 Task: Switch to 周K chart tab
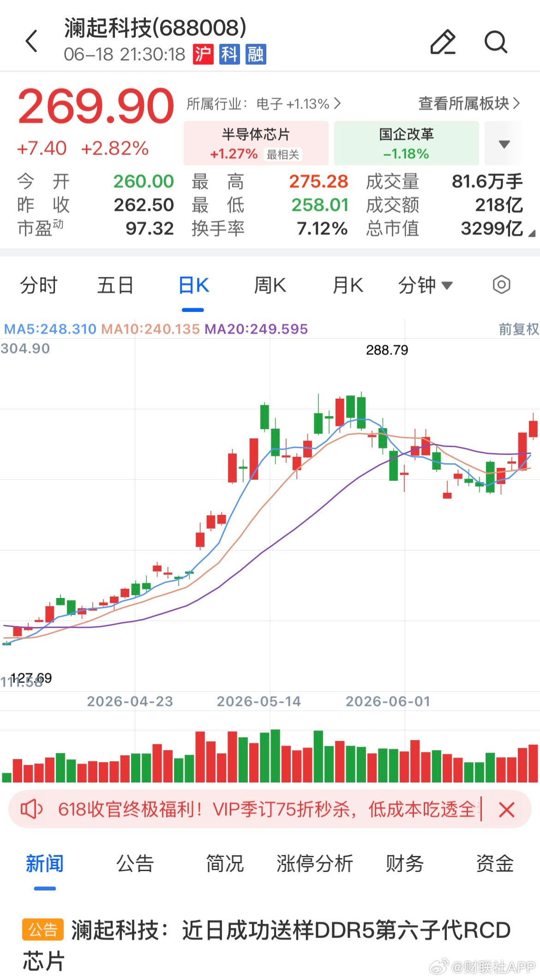270,285
